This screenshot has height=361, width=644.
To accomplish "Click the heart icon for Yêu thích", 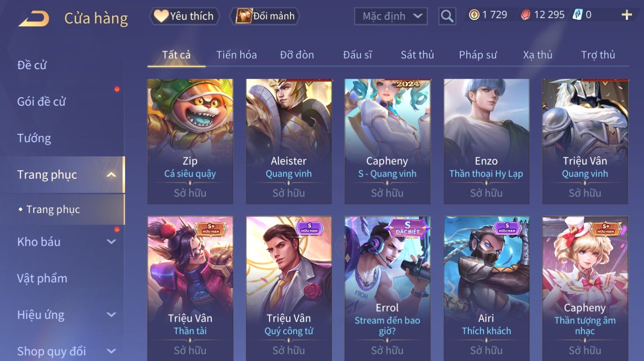I will point(161,16).
